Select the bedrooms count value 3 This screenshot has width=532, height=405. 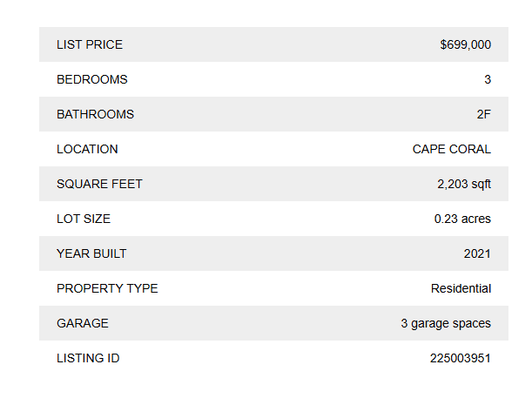[488, 79]
